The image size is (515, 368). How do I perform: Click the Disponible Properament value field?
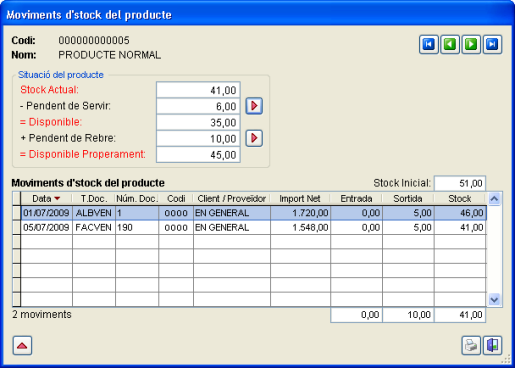tap(198, 155)
